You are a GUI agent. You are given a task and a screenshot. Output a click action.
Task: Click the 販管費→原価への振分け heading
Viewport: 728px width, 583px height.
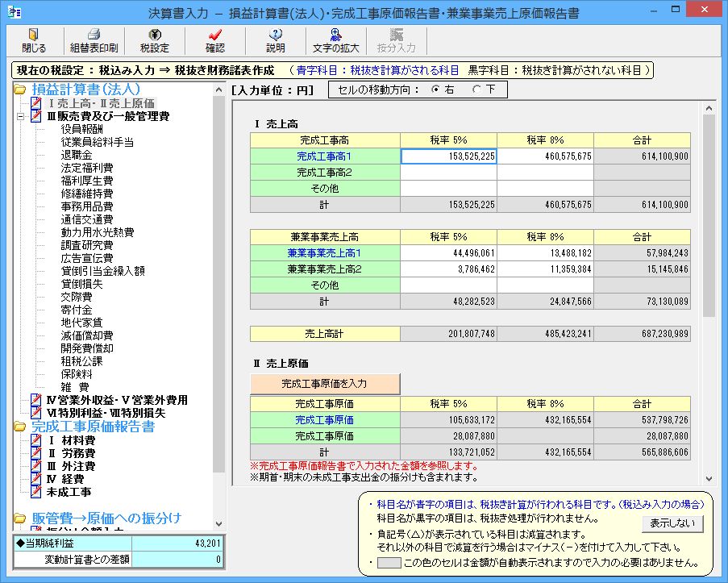pos(106,518)
